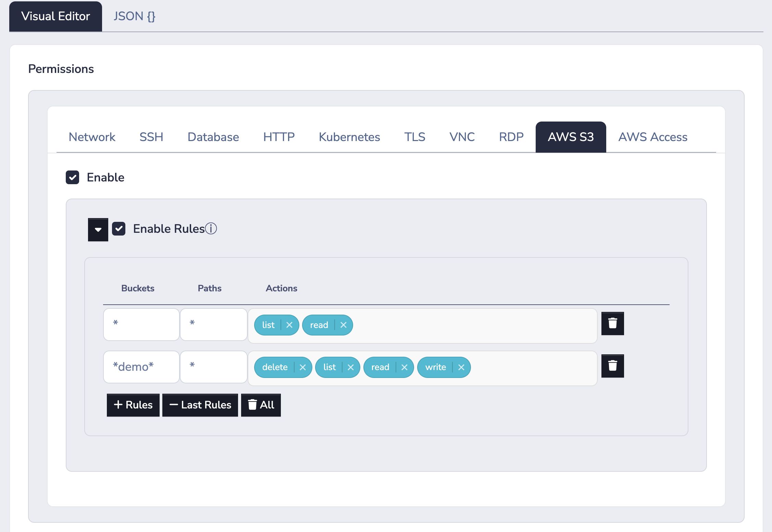Viewport: 772px width, 532px height.
Task: Delete the *demo* bucket rule row
Action: click(612, 366)
